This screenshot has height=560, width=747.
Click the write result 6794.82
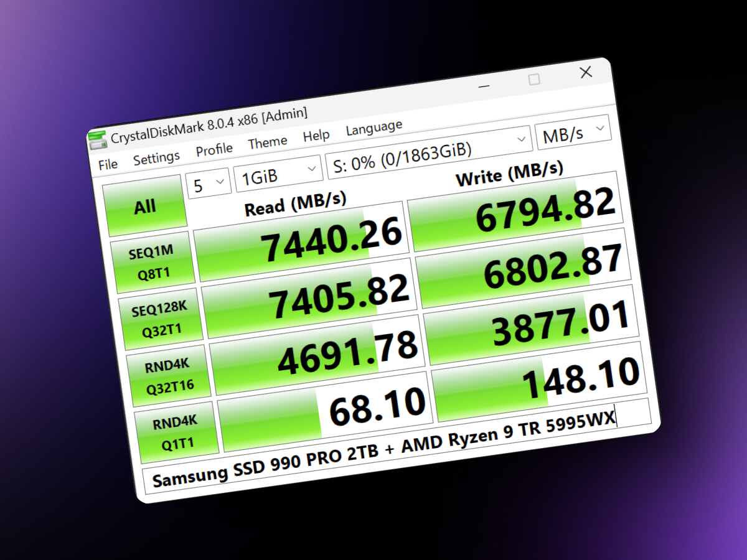pos(514,212)
